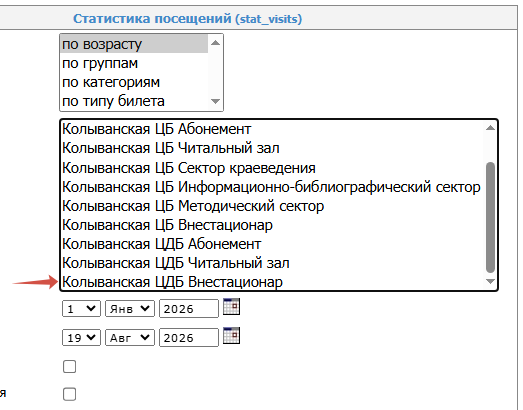Click the library list scrollbar thumb
The height and width of the screenshot is (410, 523).
(x=490, y=218)
